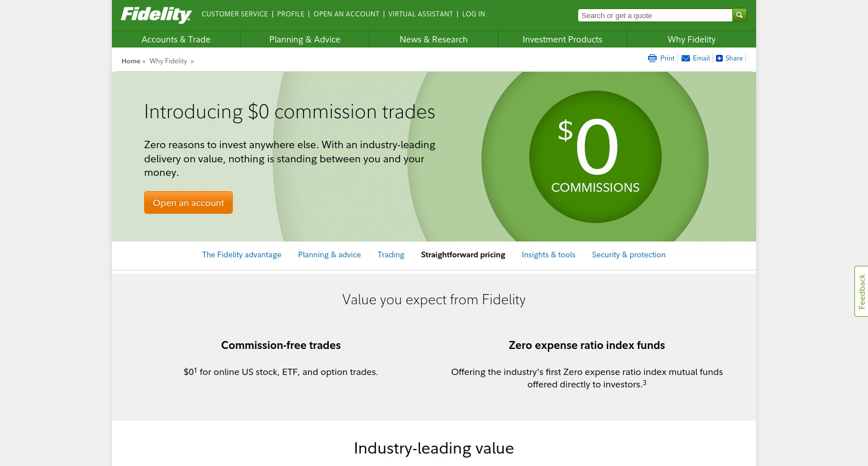The image size is (868, 466).
Task: Click the Fidelity logo
Action: point(157,15)
